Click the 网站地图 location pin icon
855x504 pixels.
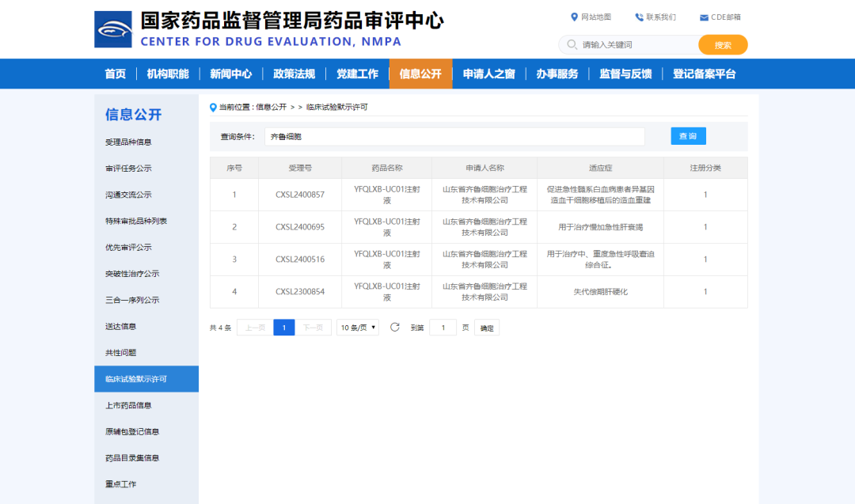pyautogui.click(x=575, y=17)
